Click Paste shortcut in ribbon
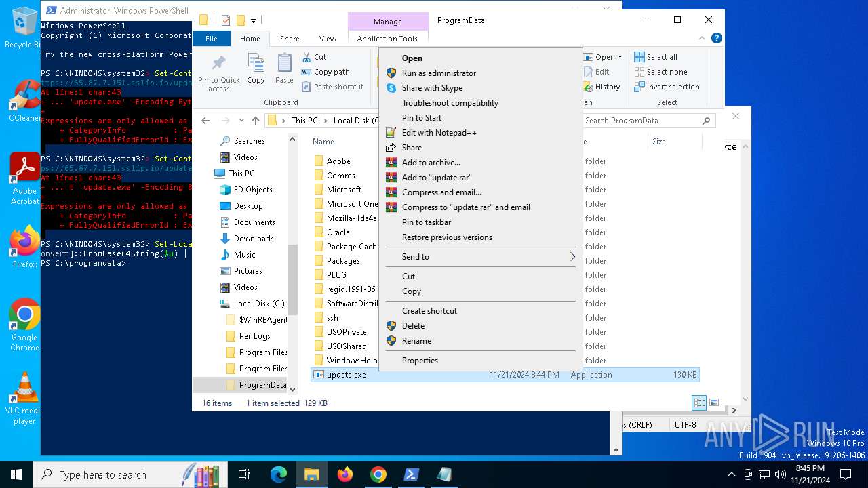This screenshot has height=488, width=868. click(x=332, y=87)
